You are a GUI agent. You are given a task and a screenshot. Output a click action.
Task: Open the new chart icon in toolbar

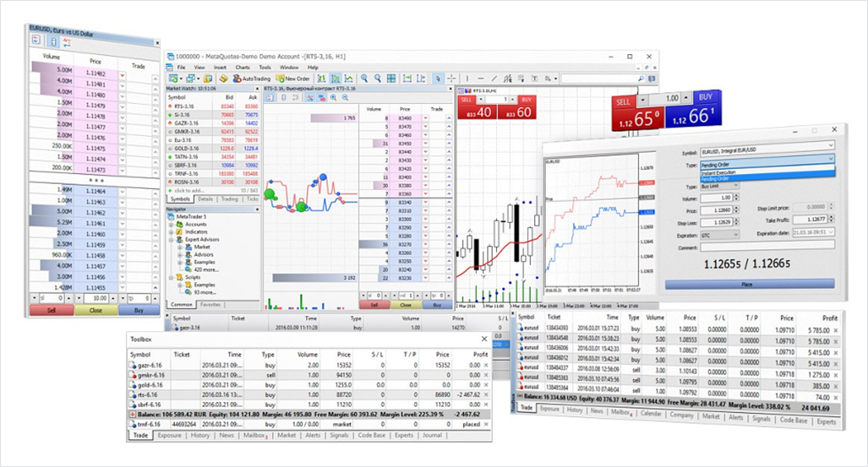[x=173, y=79]
